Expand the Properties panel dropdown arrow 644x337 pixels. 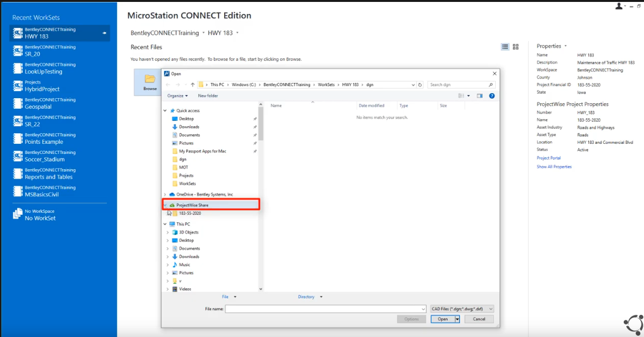tap(565, 46)
